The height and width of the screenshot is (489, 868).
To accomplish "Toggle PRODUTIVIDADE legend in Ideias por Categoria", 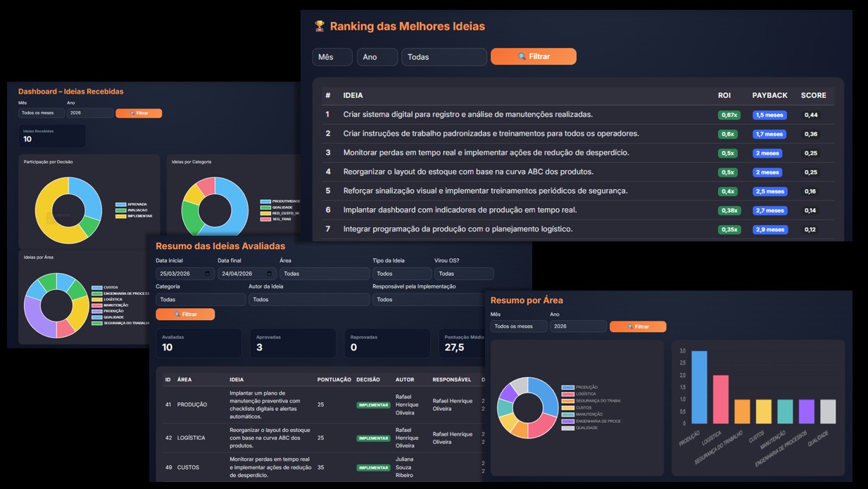I will point(265,201).
